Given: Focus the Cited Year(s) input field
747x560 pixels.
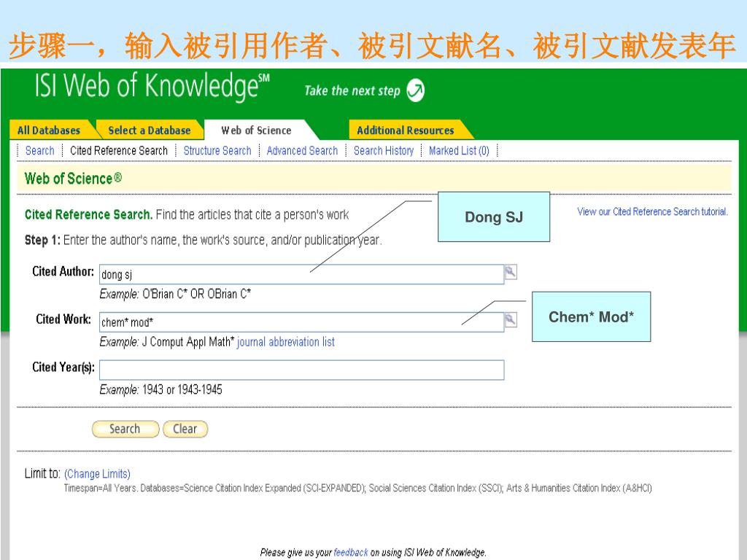Looking at the screenshot, I should click(301, 370).
